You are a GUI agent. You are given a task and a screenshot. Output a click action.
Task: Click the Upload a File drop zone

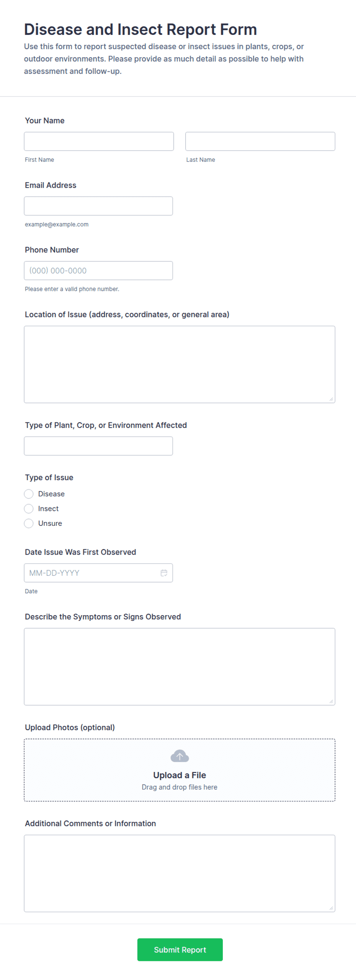pos(180,770)
